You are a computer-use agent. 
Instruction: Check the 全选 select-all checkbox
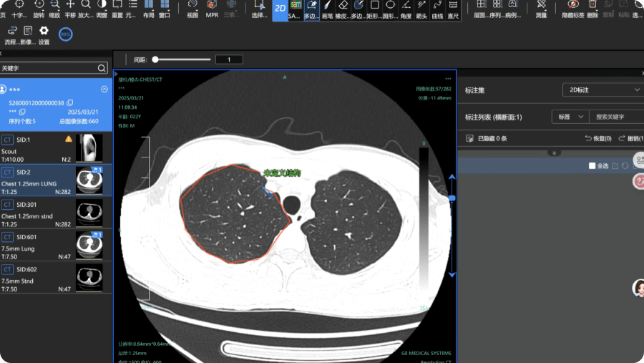tap(592, 165)
